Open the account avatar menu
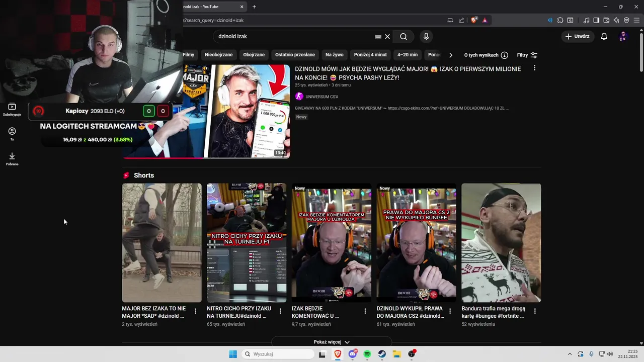The image size is (644, 362). (x=623, y=36)
